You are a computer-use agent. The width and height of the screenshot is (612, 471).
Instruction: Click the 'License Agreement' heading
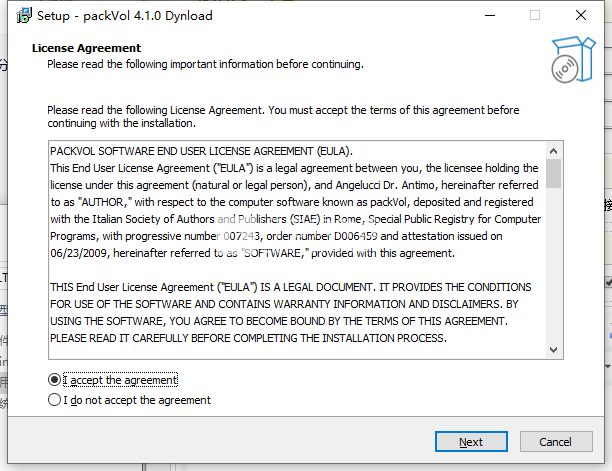86,48
